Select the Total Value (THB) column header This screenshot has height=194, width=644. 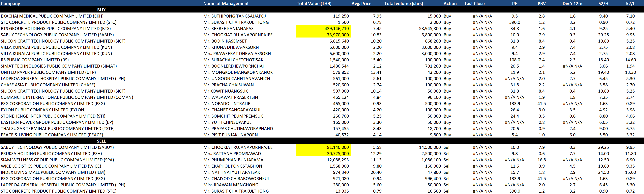click(x=314, y=3)
